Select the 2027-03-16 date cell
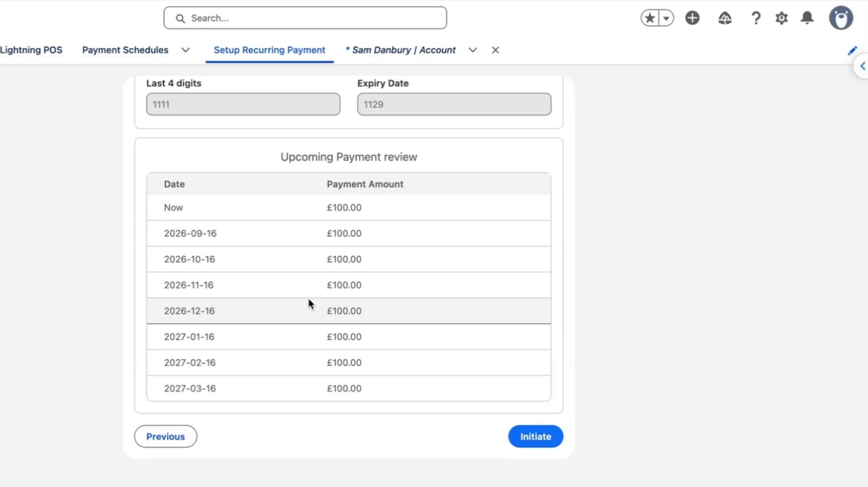This screenshot has height=487, width=868. (190, 389)
